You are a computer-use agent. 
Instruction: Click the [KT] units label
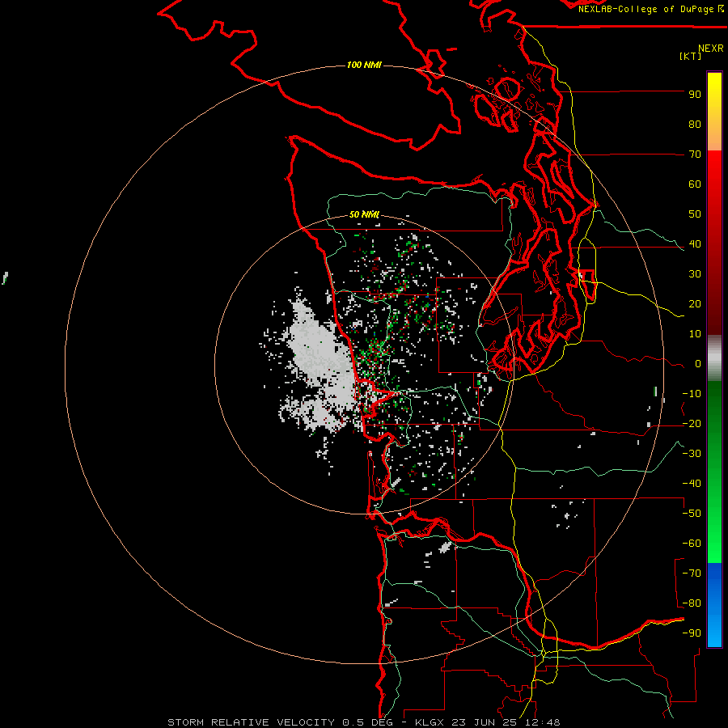[x=690, y=56]
